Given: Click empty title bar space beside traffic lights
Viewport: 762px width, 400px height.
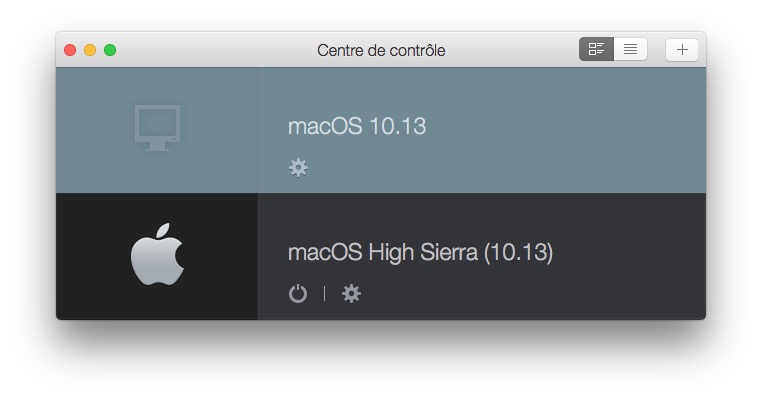Looking at the screenshot, I should pos(214,50).
